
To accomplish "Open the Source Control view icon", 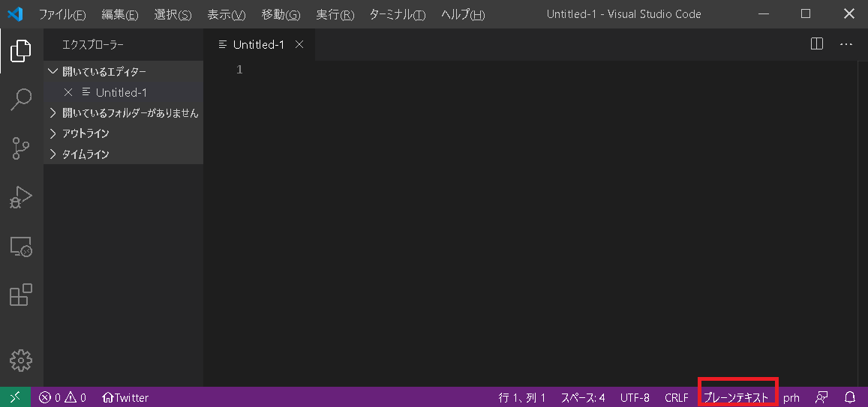I will (x=21, y=148).
